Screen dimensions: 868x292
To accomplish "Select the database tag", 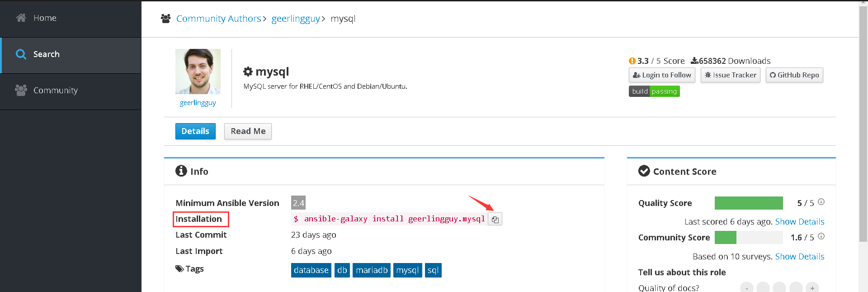I will [x=311, y=270].
